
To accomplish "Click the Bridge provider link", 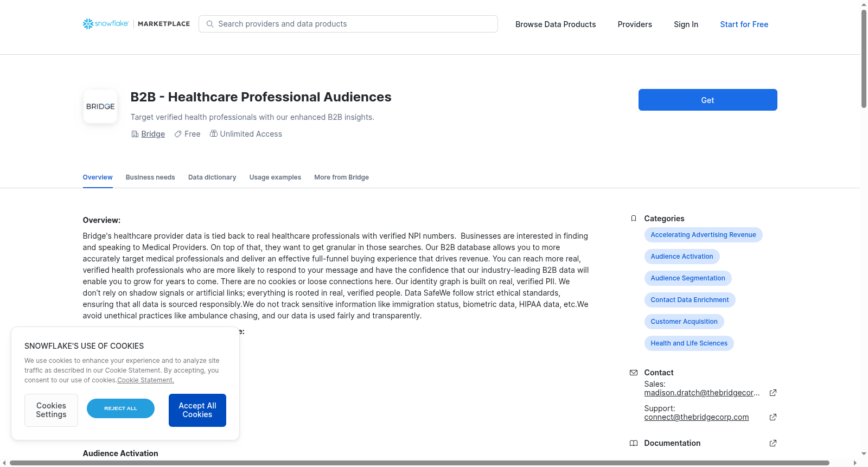I will pos(153,134).
